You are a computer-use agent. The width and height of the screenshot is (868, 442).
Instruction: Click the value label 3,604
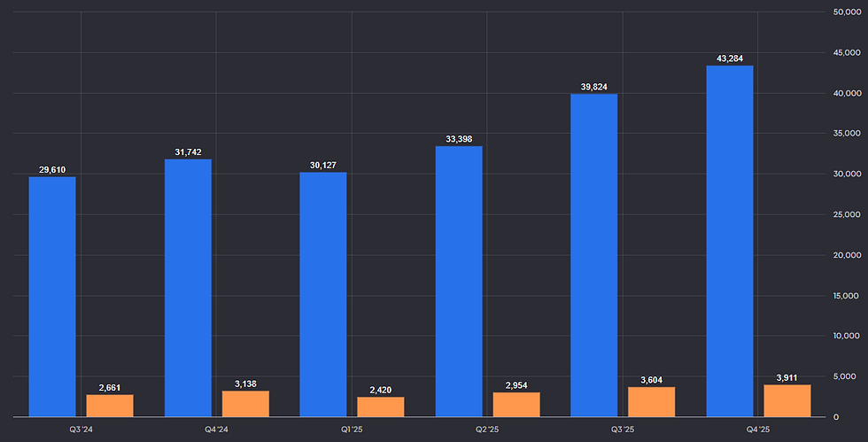pyautogui.click(x=652, y=380)
